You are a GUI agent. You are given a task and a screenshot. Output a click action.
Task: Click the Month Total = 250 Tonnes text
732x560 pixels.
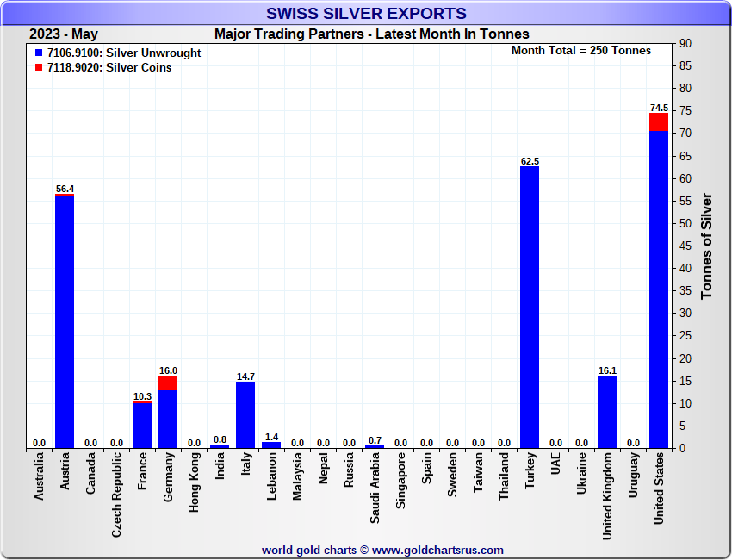[x=581, y=51]
